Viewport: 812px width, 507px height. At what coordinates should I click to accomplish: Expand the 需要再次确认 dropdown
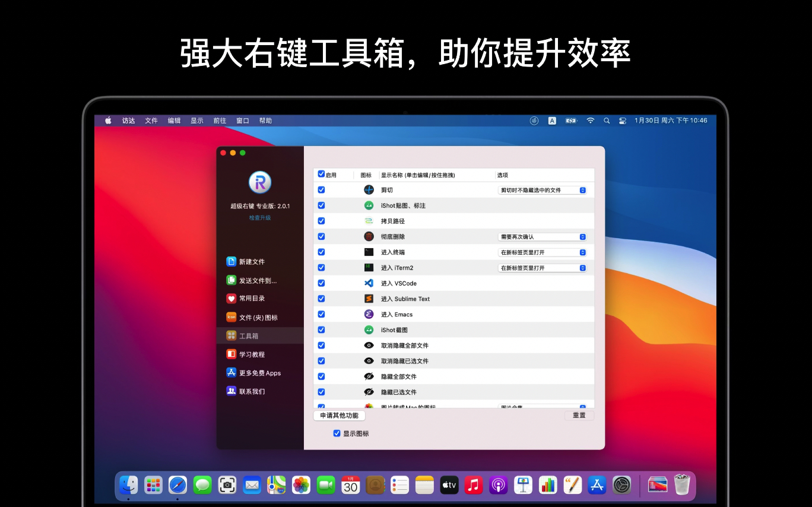[543, 237]
